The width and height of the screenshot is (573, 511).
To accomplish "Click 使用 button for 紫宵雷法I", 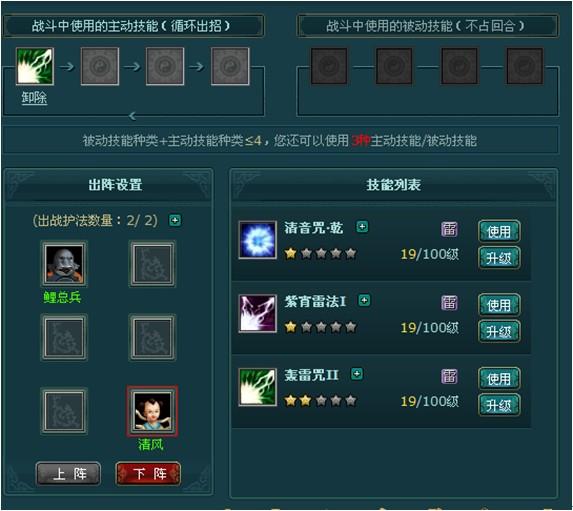I will pos(499,304).
